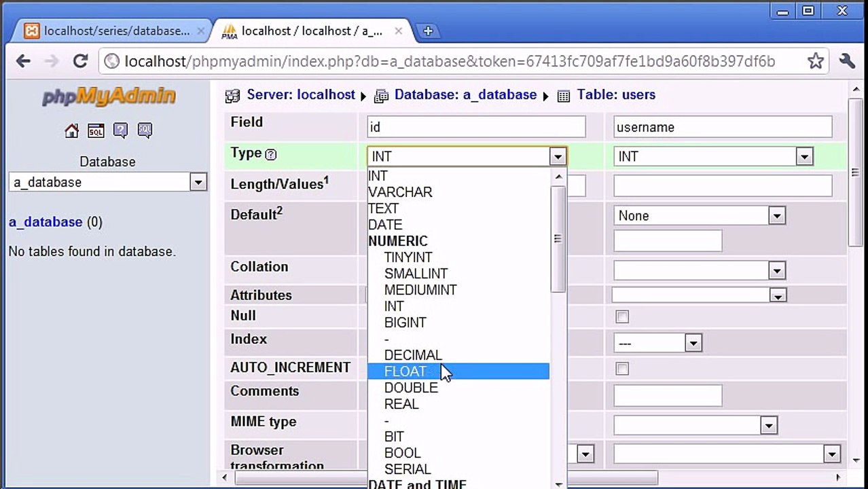
Task: Click type list scroll-down arrow
Action: [x=558, y=484]
